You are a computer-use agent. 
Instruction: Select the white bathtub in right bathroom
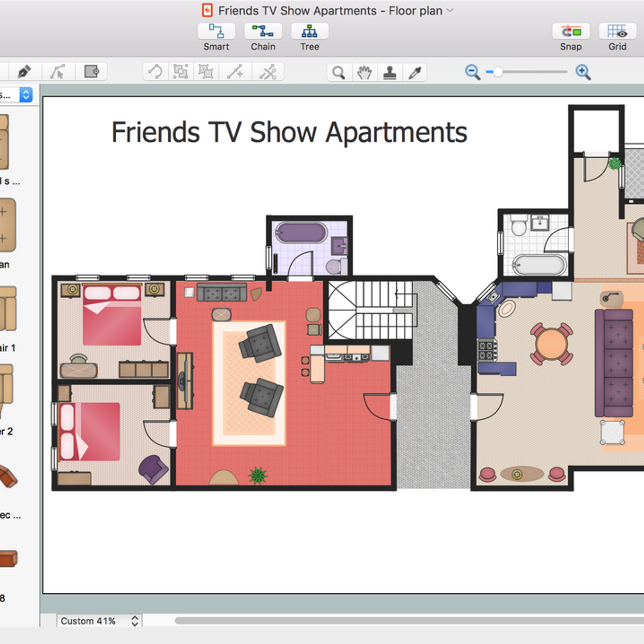click(x=539, y=265)
